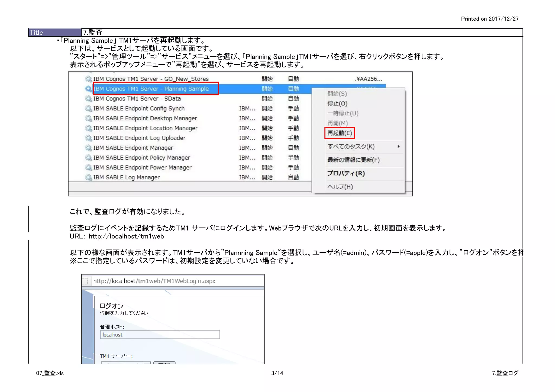This screenshot has height=392, width=555.
Task: Click browser address bar with TM1WebLogin.aspx
Action: [x=178, y=281]
